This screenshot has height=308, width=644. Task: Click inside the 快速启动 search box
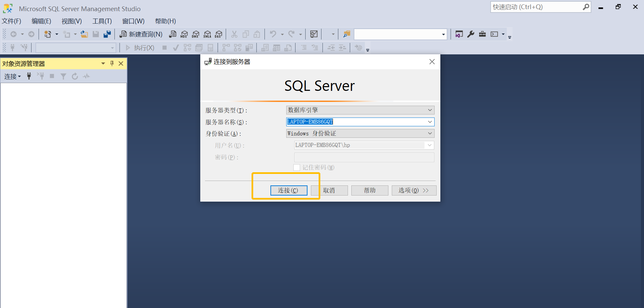click(536, 7)
